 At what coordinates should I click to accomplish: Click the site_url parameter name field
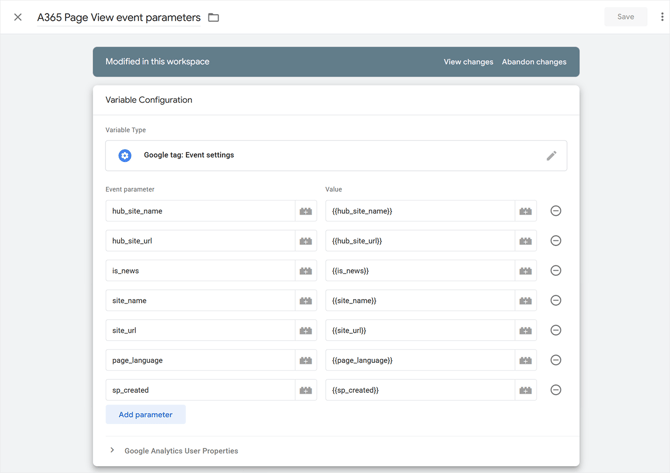200,331
